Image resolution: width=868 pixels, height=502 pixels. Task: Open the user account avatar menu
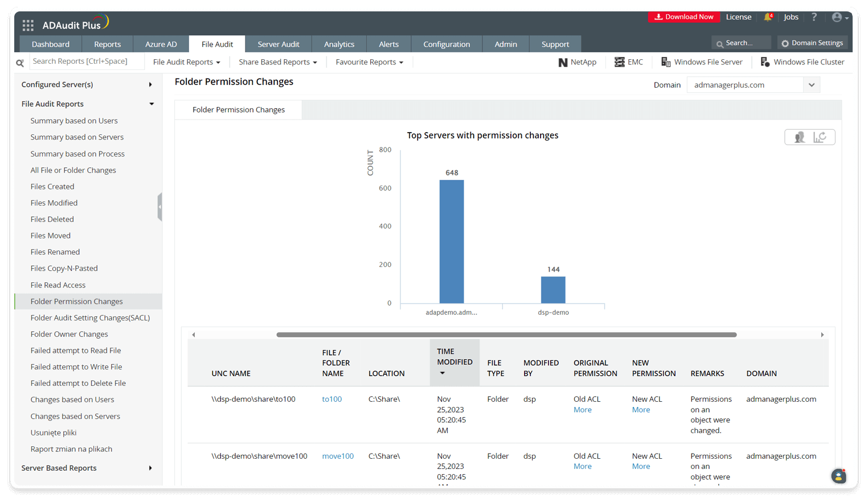point(840,17)
